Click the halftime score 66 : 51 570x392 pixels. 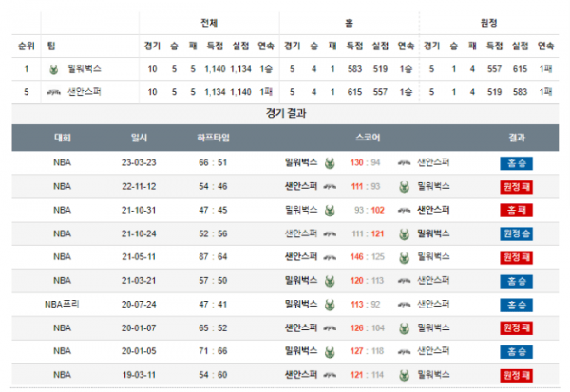pyautogui.click(x=213, y=162)
